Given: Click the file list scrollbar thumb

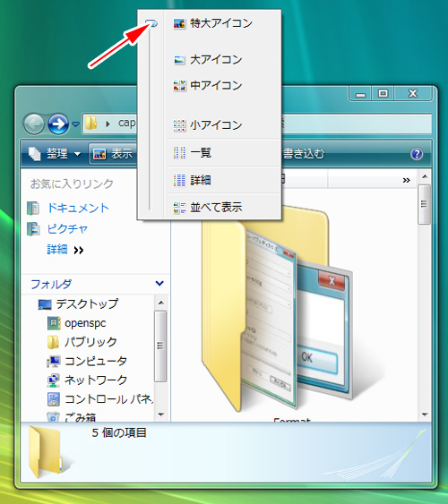Looking at the screenshot, I should click(x=424, y=204).
